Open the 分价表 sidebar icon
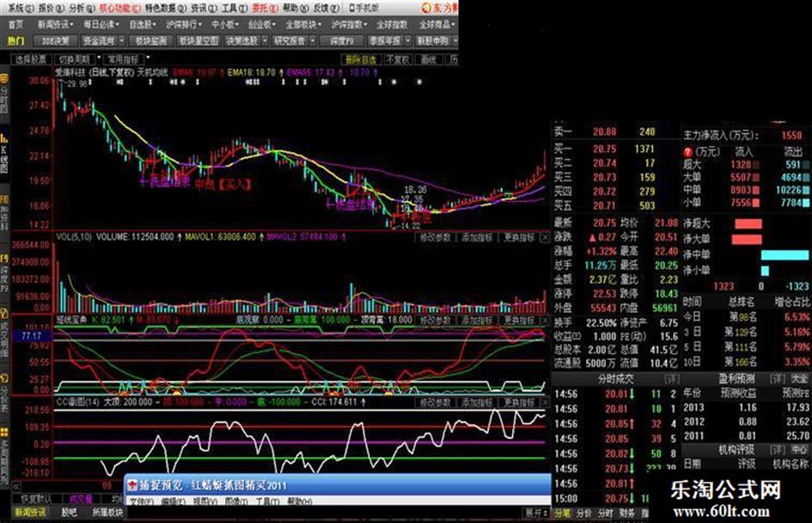The height and width of the screenshot is (523, 812). tap(3, 392)
